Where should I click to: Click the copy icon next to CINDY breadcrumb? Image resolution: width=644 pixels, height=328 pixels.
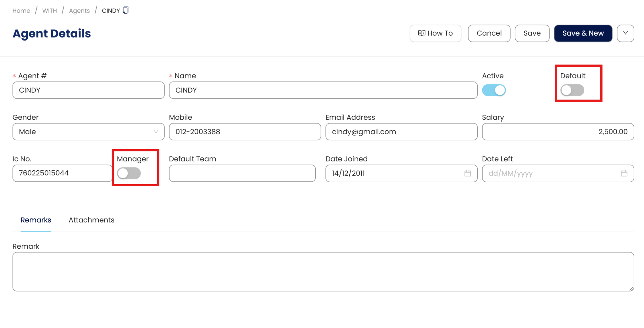125,10
